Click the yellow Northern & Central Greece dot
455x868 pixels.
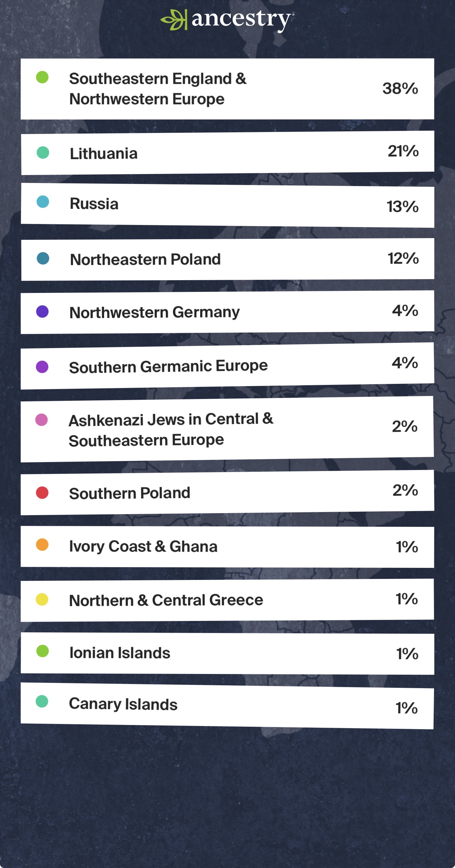[42, 599]
